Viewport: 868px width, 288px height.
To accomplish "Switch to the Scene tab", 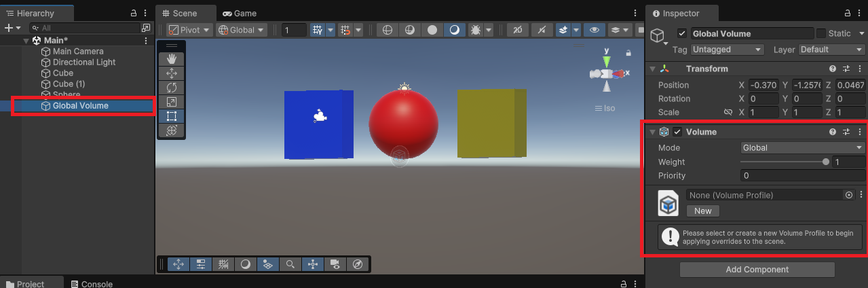I will (x=186, y=13).
